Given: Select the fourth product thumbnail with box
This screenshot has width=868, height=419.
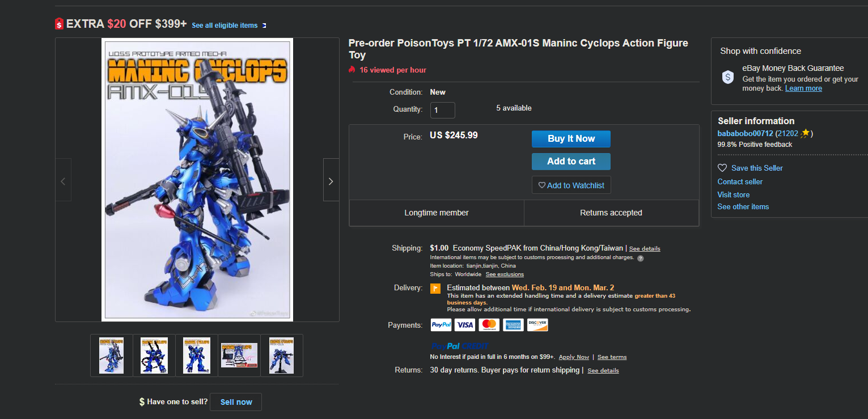Looking at the screenshot, I should (239, 355).
